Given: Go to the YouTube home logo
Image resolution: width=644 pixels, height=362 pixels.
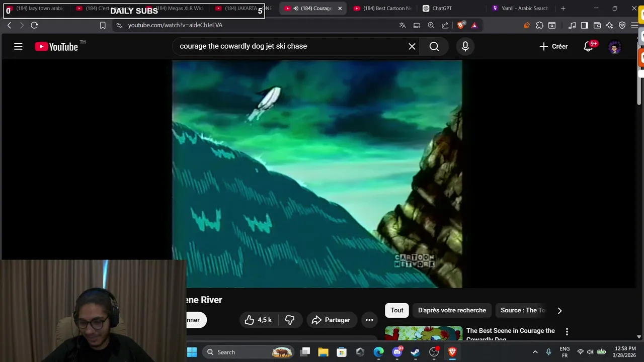Looking at the screenshot, I should tap(56, 47).
